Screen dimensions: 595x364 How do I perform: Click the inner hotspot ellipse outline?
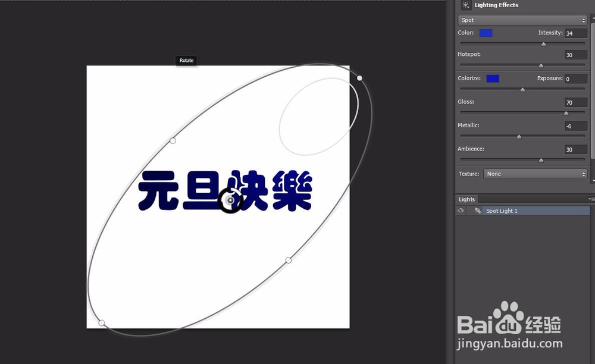tap(319, 117)
